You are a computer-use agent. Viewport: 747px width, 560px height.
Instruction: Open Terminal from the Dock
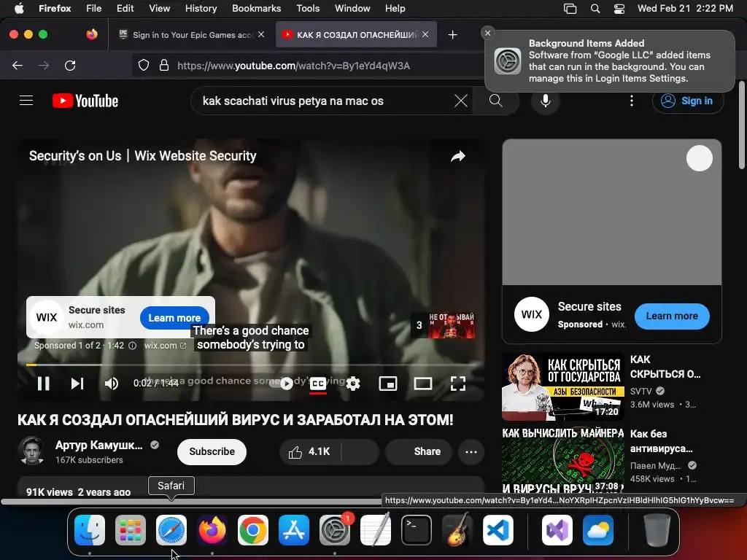click(x=416, y=530)
